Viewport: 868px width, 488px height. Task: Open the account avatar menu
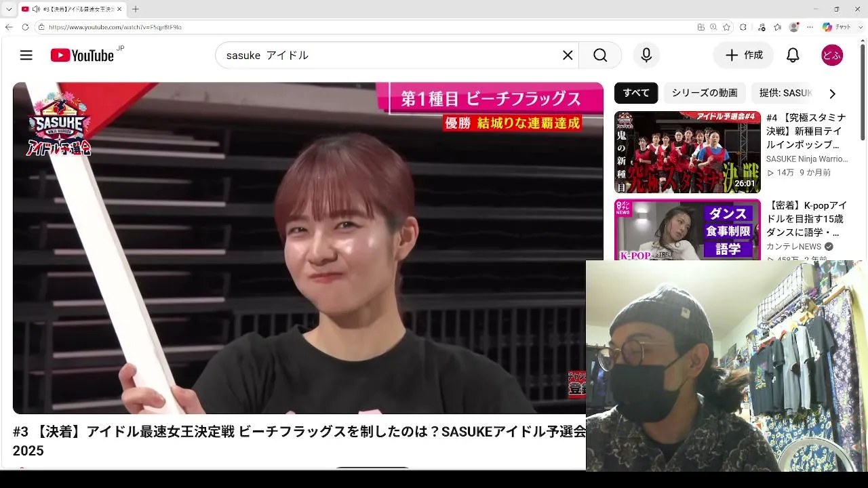[x=832, y=56]
